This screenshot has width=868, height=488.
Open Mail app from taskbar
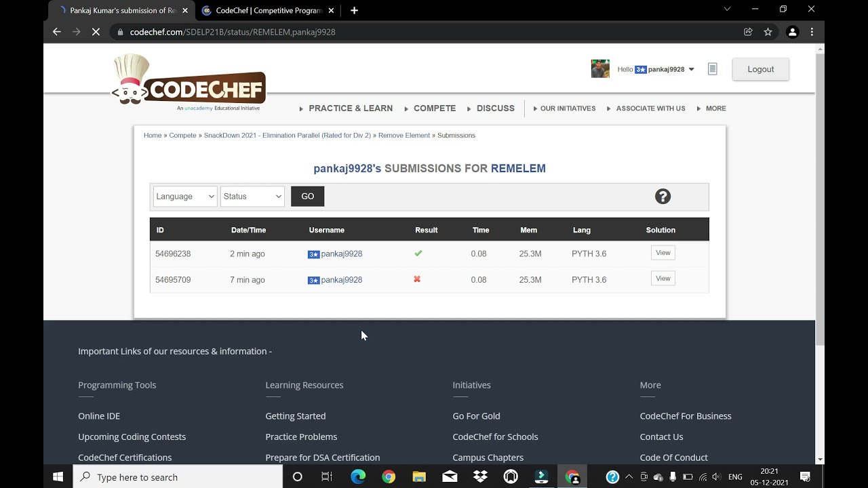450,477
